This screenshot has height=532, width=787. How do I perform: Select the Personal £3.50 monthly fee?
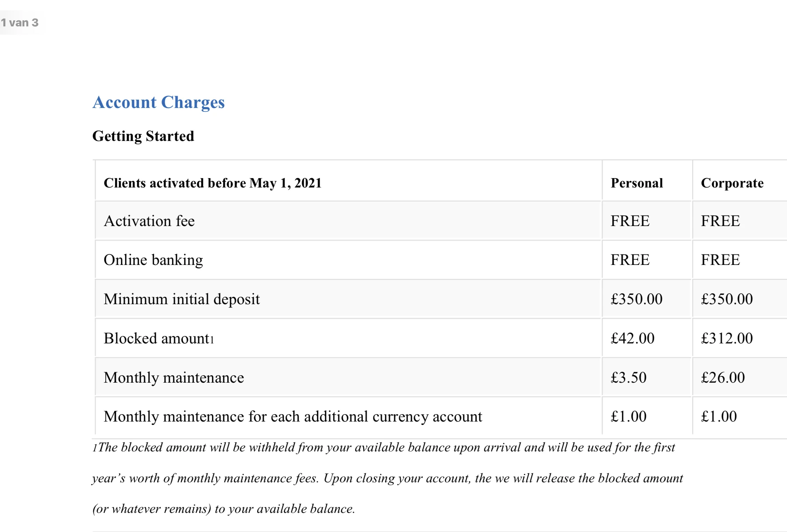(x=629, y=377)
